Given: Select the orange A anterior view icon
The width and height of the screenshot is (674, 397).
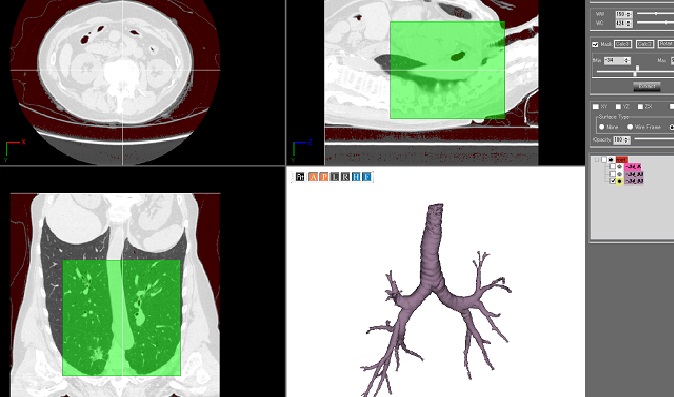Looking at the screenshot, I should 313,177.
